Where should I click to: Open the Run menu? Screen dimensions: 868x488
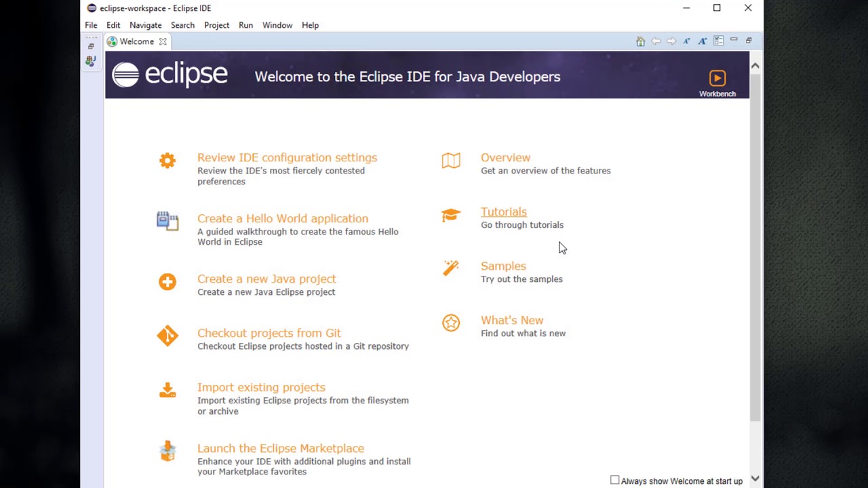click(245, 25)
